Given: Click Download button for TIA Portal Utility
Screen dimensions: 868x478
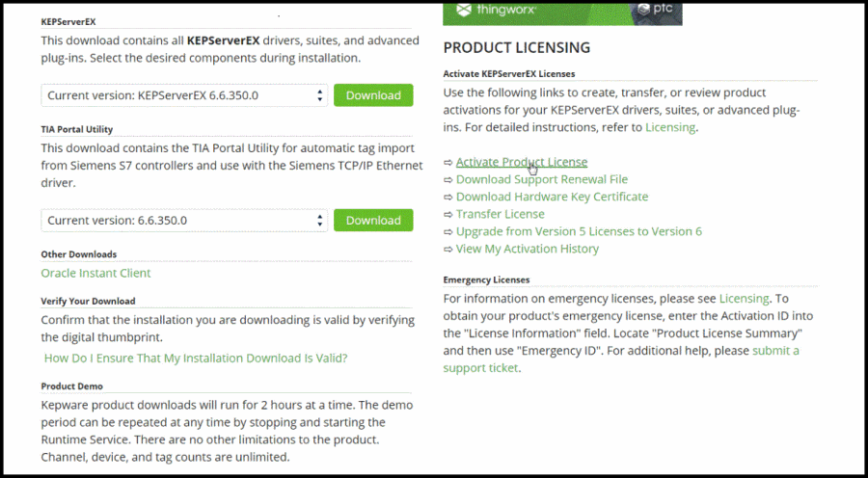Looking at the screenshot, I should [372, 221].
